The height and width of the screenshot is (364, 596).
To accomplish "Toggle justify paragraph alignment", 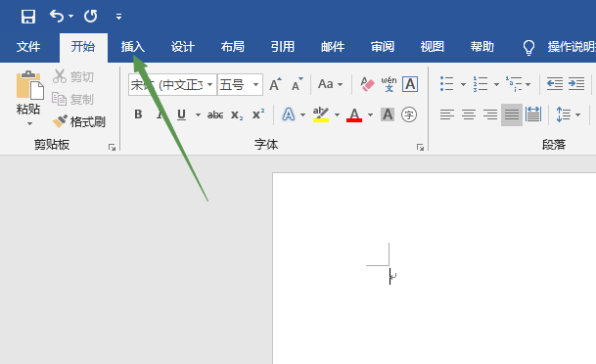I will [512, 114].
